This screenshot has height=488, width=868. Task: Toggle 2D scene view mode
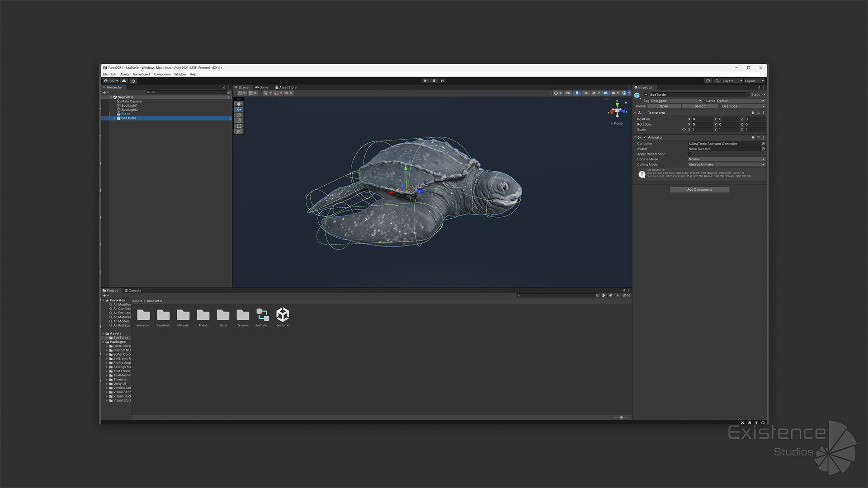pyautogui.click(x=568, y=93)
